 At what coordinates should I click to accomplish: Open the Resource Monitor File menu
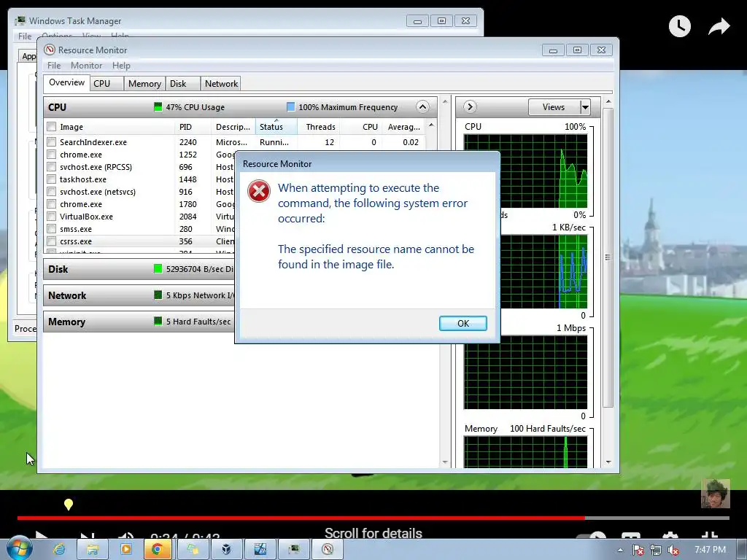[x=54, y=65]
